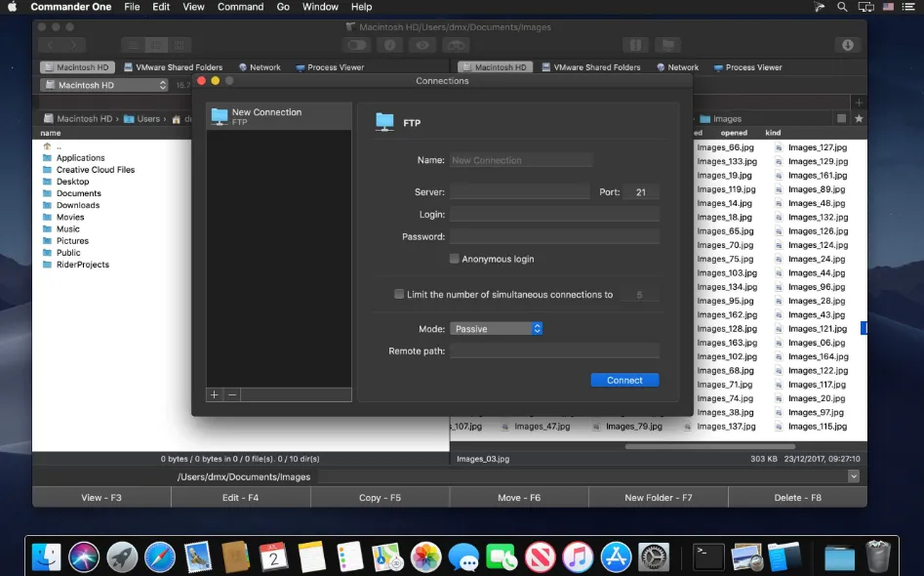
Task: Open Terminal from the Dock
Action: click(x=707, y=555)
